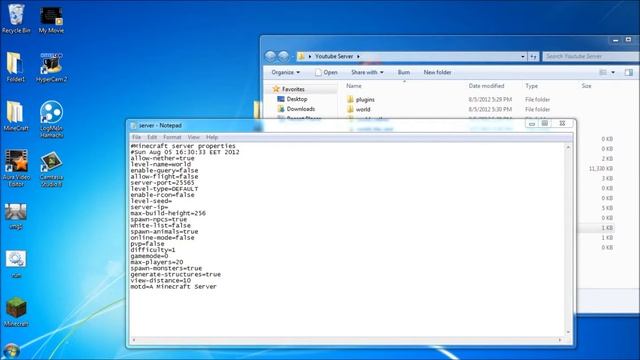Open the Organize dropdown in Explorer

tap(286, 72)
